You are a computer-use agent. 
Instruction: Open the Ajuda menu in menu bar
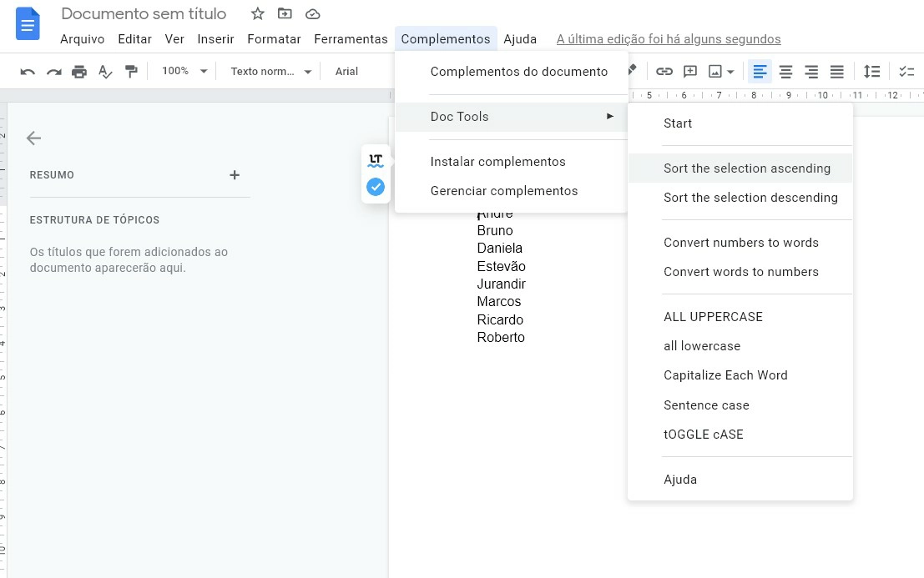pyautogui.click(x=520, y=39)
